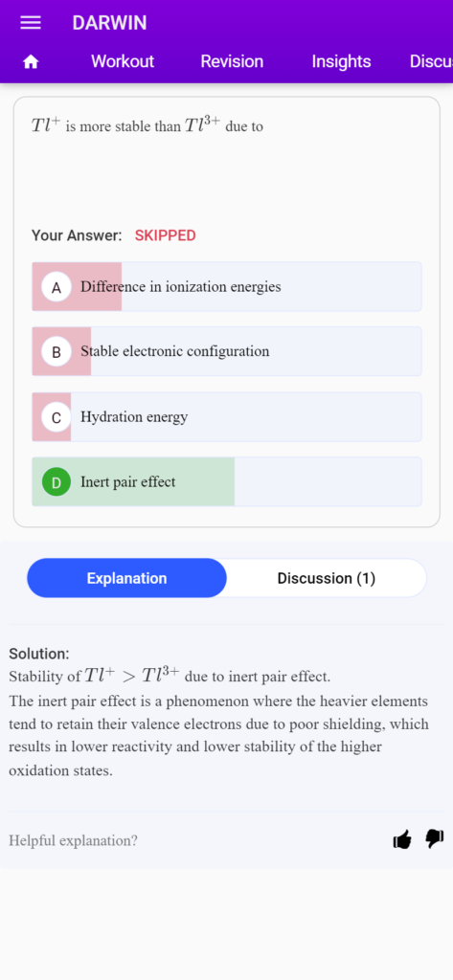Open the Revision tab
The width and height of the screenshot is (453, 980).
[x=232, y=61]
